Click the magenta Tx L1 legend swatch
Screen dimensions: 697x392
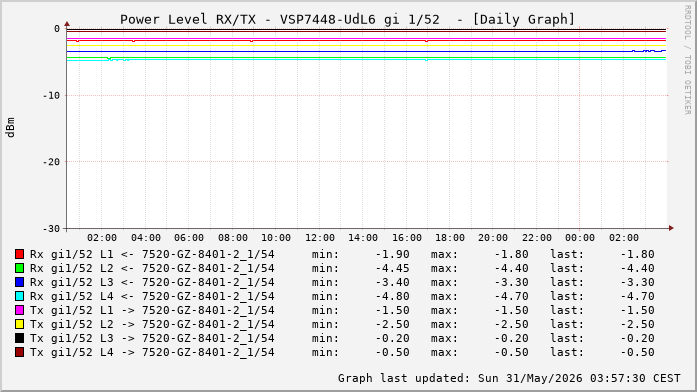[19, 310]
